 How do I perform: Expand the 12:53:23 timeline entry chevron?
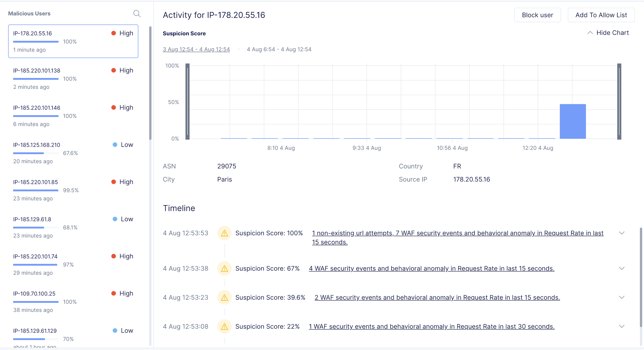622,297
